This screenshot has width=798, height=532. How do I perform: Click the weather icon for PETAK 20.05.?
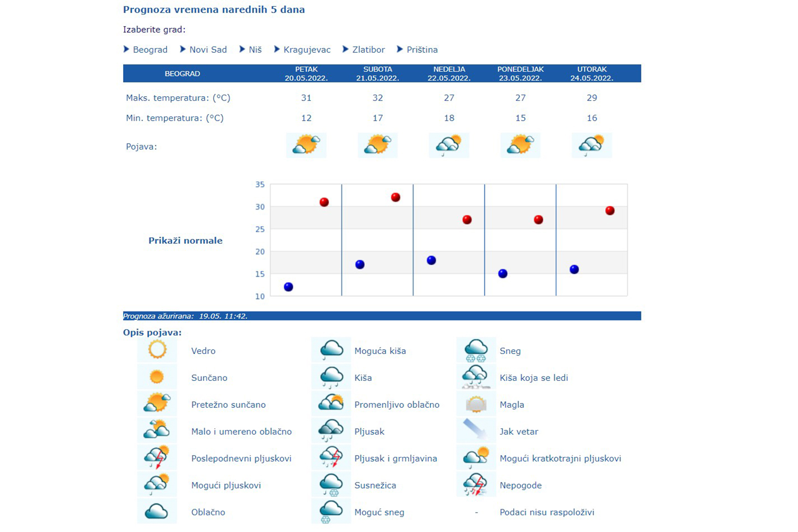[306, 145]
